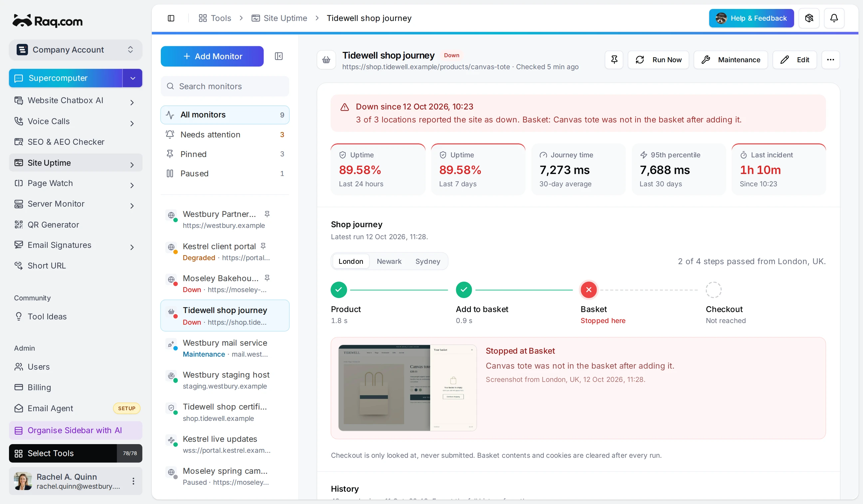Image resolution: width=863 pixels, height=504 pixels.
Task: Open Rachel A. Quinn user options menu
Action: [133, 481]
